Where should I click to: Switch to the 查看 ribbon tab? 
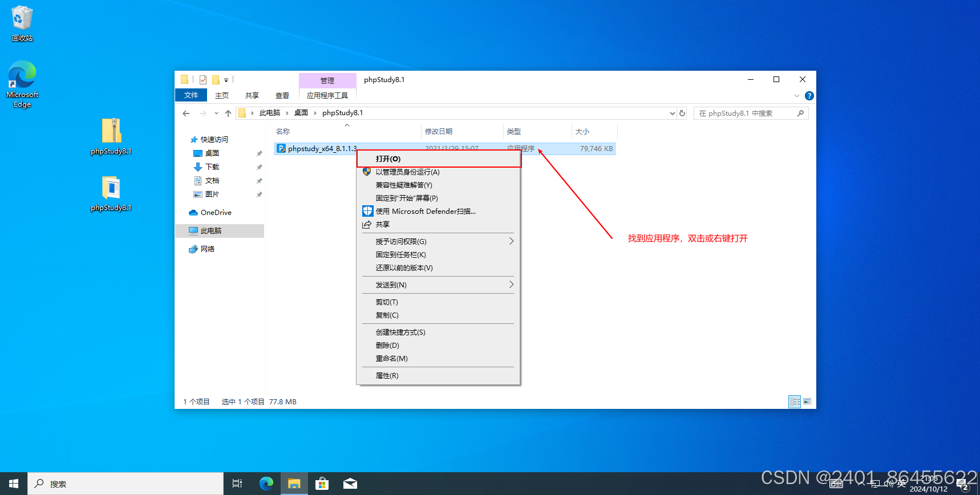(282, 95)
